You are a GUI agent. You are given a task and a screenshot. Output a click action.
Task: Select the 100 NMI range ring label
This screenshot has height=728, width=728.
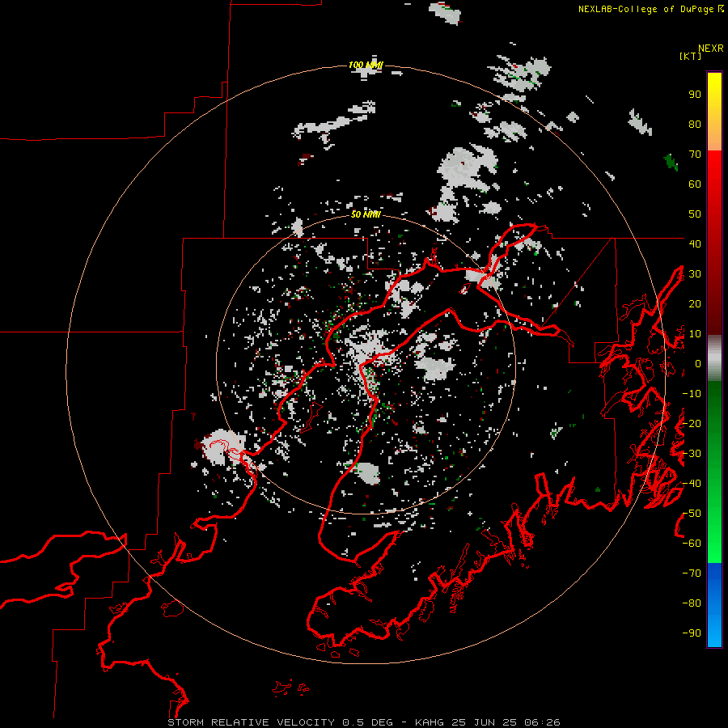point(366,65)
